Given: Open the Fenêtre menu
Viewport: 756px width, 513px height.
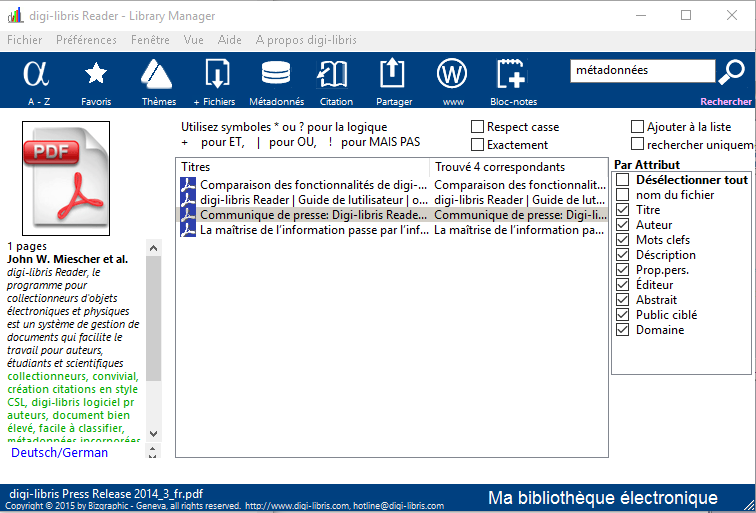Looking at the screenshot, I should tap(150, 40).
